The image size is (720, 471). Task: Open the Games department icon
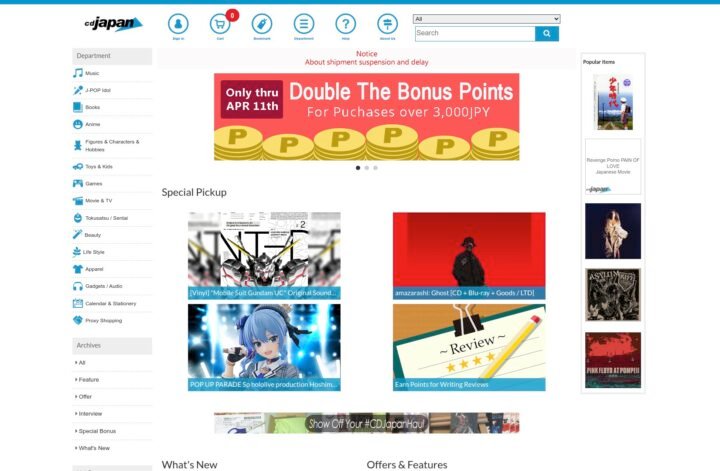click(78, 184)
